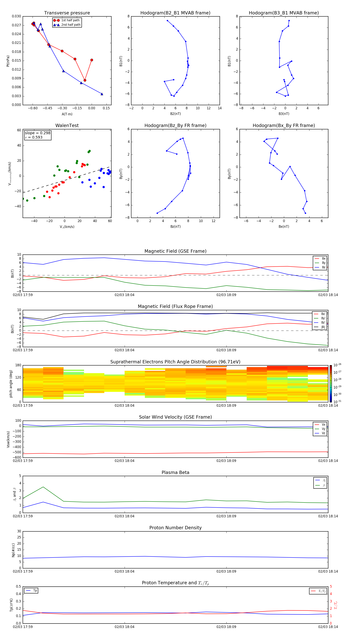Click the Tp legend entry in temperature plot
The image size is (351, 644).
click(x=31, y=591)
